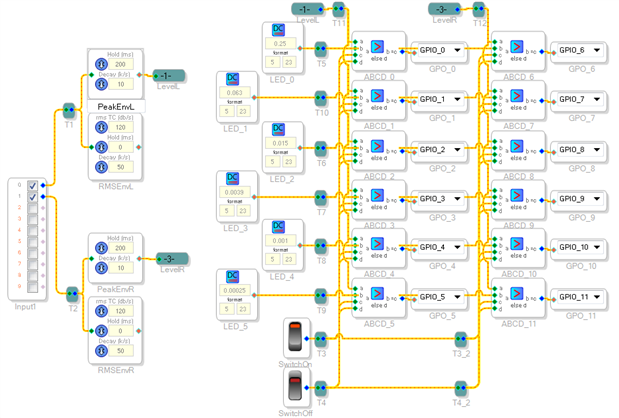Click the DC source icon in LED_1
Viewport: 619px width, 418px height.
(233, 79)
